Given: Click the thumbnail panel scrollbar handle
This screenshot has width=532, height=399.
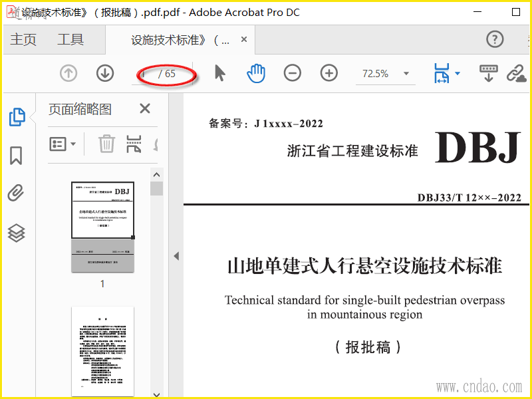Looking at the screenshot, I should coord(156,189).
